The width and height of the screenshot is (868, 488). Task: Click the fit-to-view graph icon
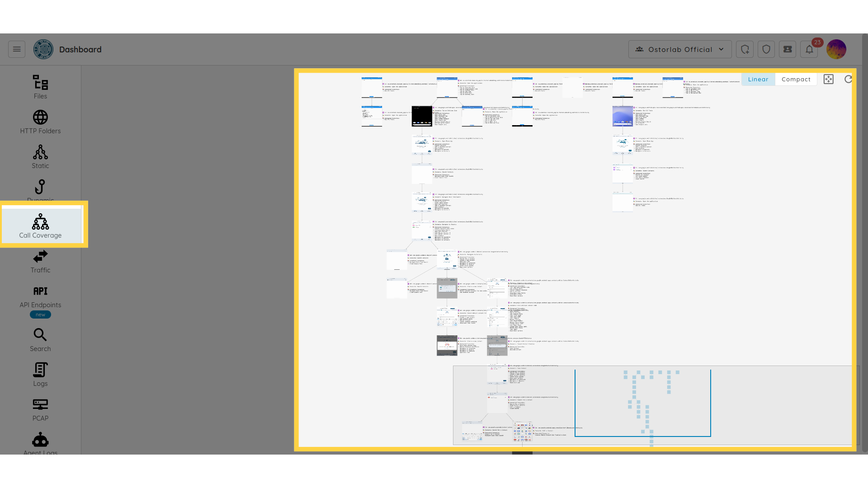[828, 79]
